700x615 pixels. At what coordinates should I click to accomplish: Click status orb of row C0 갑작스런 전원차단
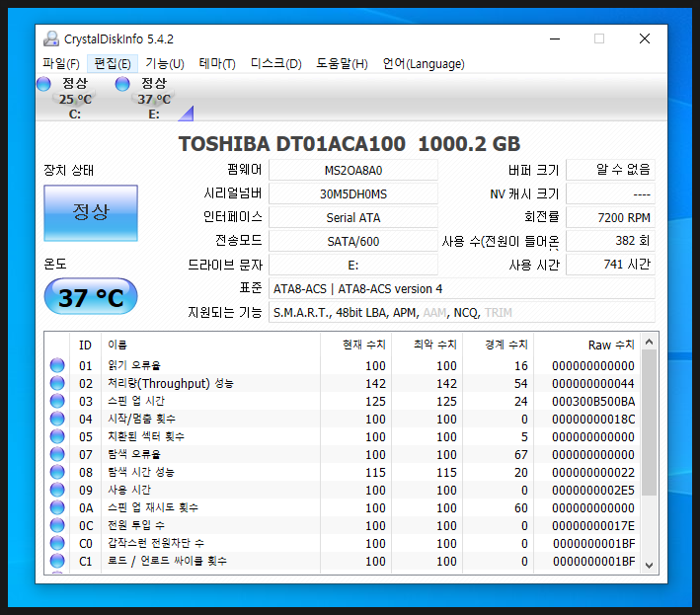pyautogui.click(x=57, y=543)
